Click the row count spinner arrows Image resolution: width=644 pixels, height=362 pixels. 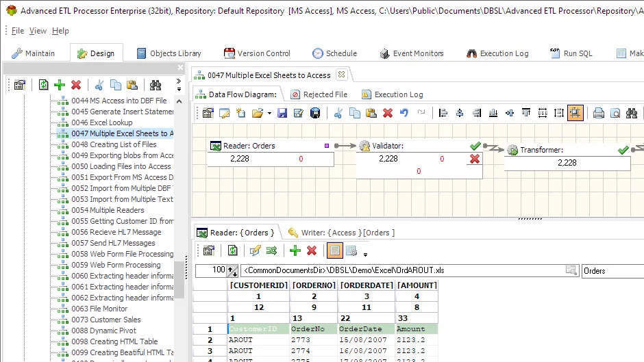tap(232, 271)
